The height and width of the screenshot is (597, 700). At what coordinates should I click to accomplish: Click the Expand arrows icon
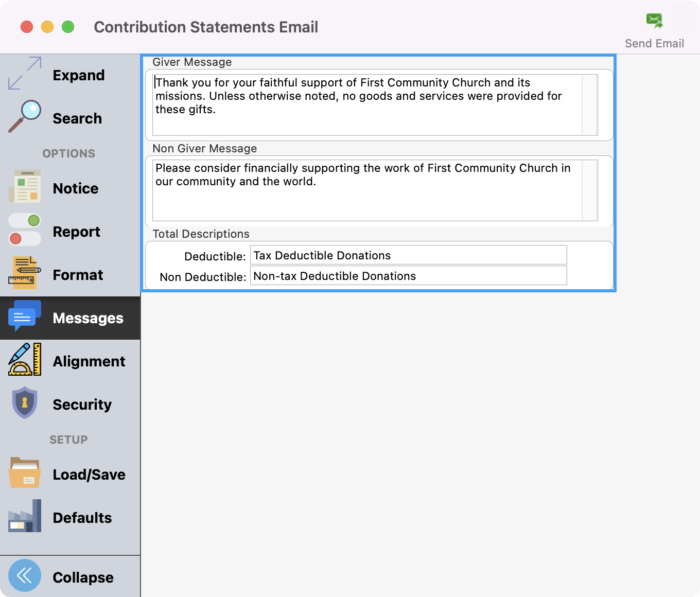click(x=25, y=73)
